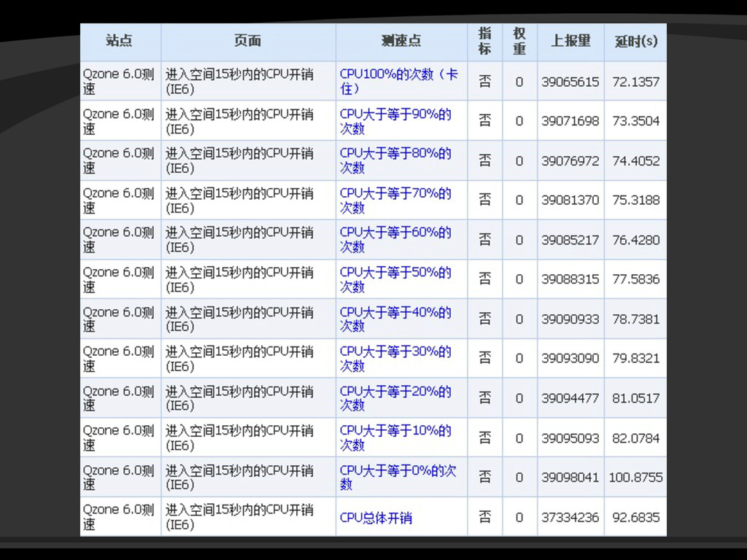Viewport: 747px width, 560px height.
Task: Open the CPU大于等于50%的次数 link
Action: pyautogui.click(x=395, y=279)
